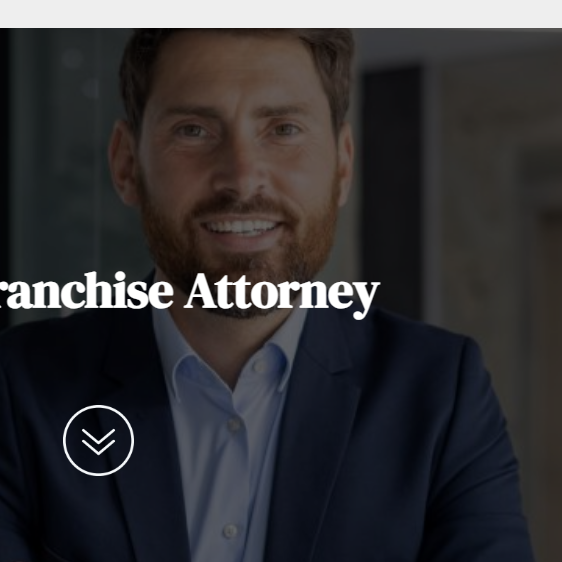Viewport: 562px width, 562px height.
Task: Click the shirt button below collar
Action: (234, 424)
